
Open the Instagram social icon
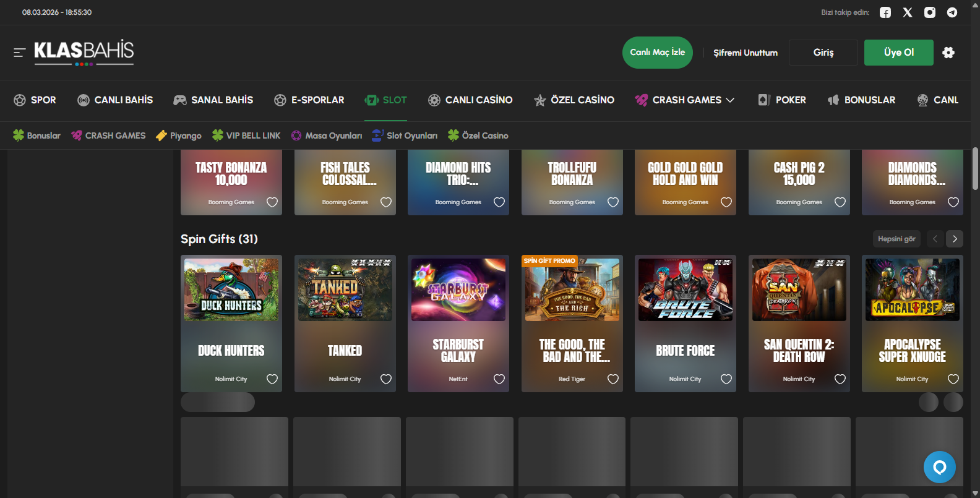[x=930, y=12]
